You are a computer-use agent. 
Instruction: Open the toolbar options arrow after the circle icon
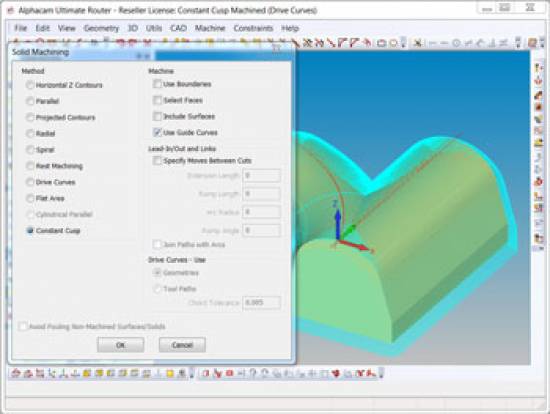point(403,42)
